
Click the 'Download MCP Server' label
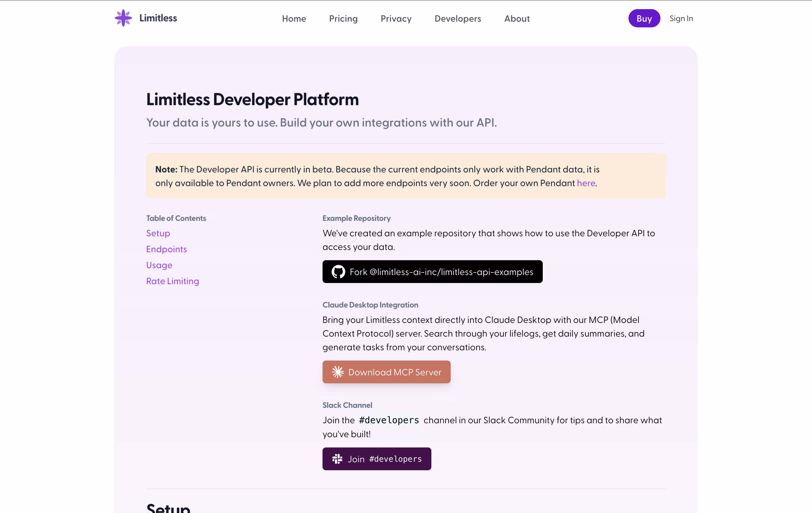pyautogui.click(x=395, y=372)
